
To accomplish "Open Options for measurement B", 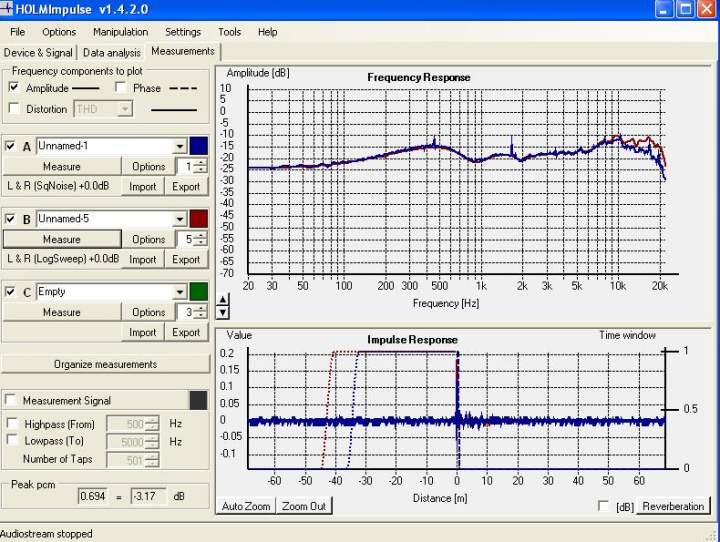I will tap(148, 239).
